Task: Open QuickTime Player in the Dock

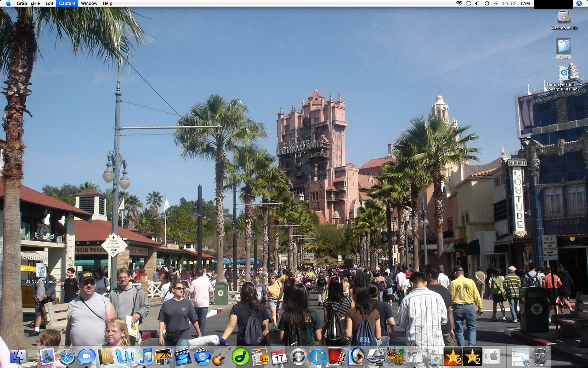Action: [318, 357]
